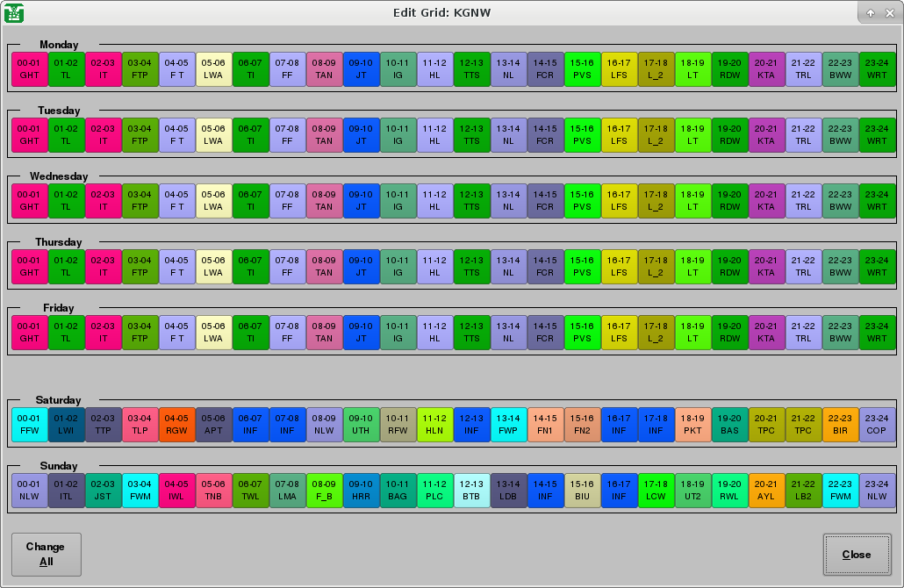Click the Close button
This screenshot has width=904, height=588.
pos(857,554)
